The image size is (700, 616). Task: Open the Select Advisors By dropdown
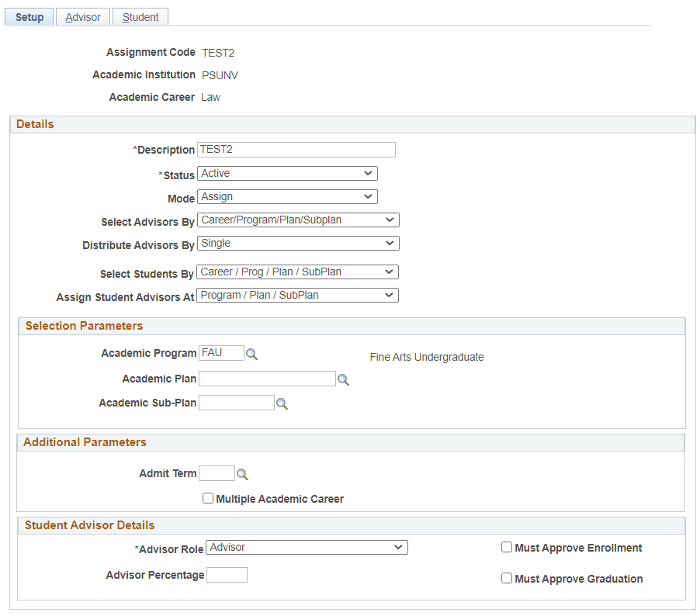[x=298, y=220]
